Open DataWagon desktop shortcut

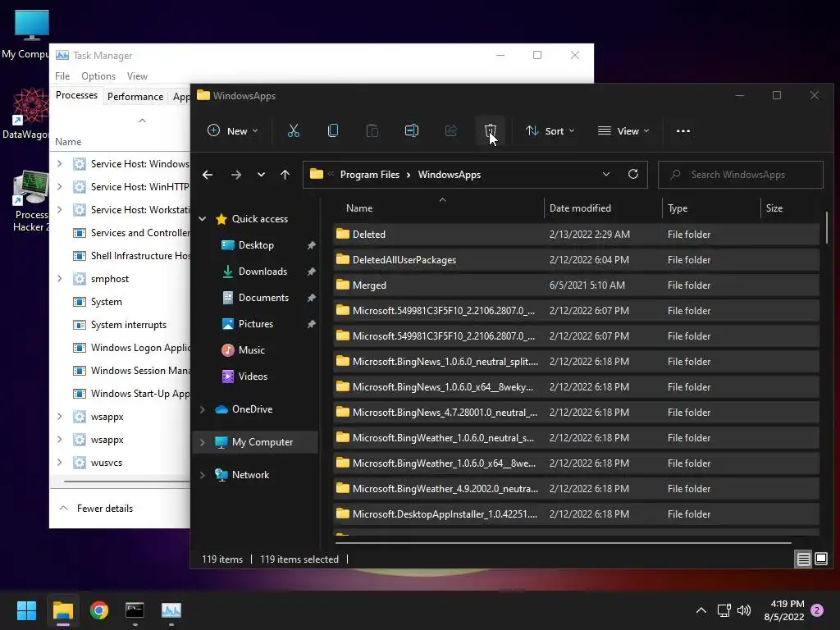click(x=27, y=114)
